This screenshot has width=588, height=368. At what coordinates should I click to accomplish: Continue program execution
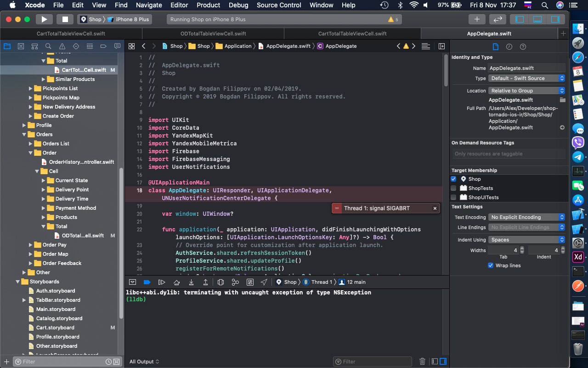(161, 282)
